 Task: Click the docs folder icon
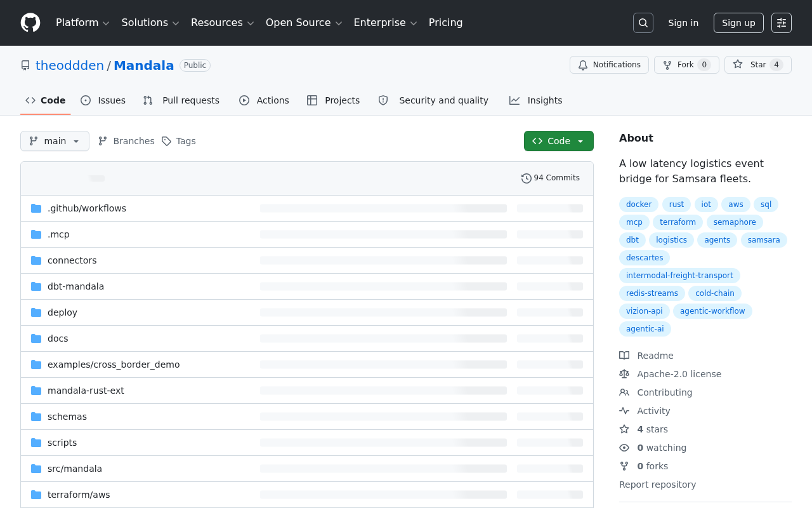36,338
